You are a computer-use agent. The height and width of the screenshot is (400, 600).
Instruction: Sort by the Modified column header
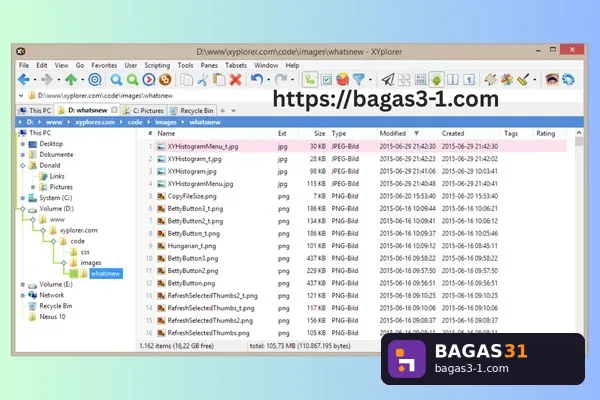[407, 133]
